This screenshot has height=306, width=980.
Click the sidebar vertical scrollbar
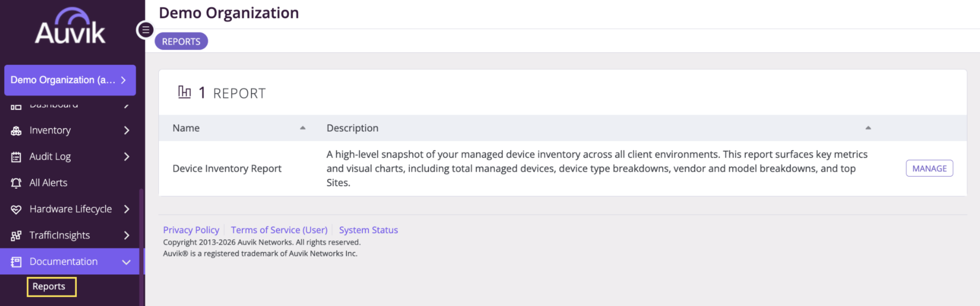142,247
